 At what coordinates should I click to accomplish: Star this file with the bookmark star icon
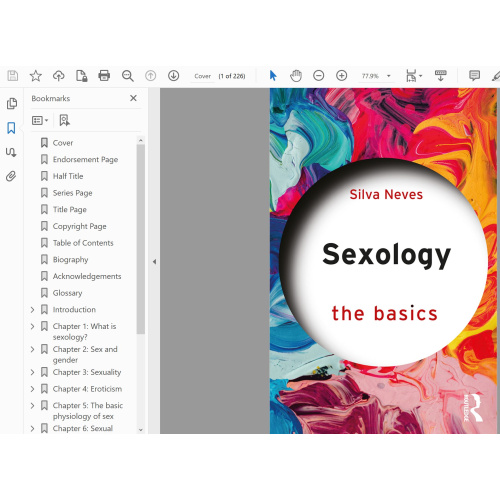point(35,76)
